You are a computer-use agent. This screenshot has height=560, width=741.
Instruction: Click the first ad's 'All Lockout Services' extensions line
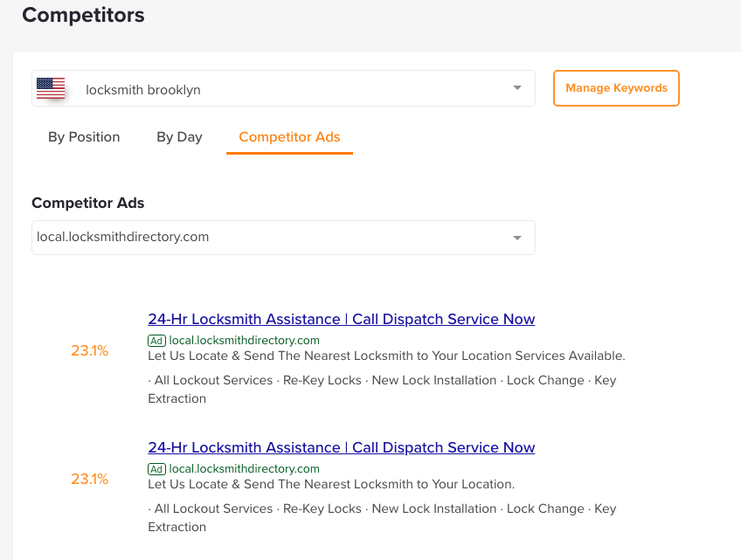pos(382,390)
